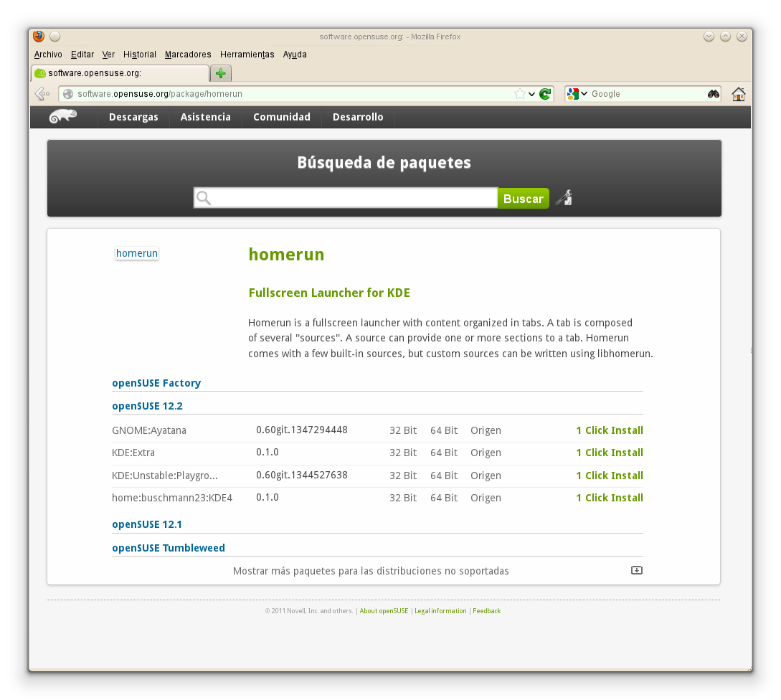
Task: Click Origen in home:buschmann23:KDE4 row
Action: click(486, 498)
